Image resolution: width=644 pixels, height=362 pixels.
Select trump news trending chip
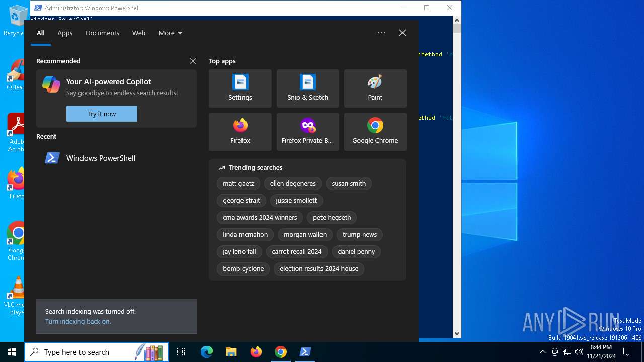(359, 235)
